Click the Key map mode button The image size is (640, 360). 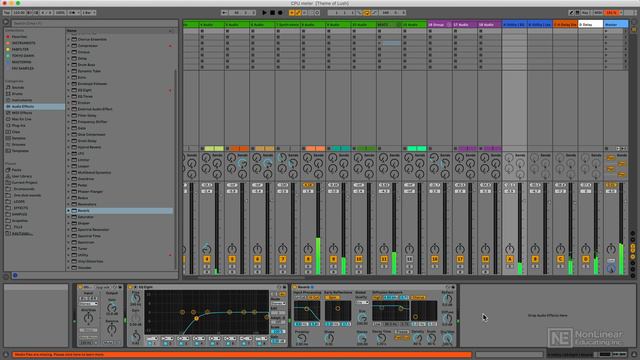coord(585,13)
